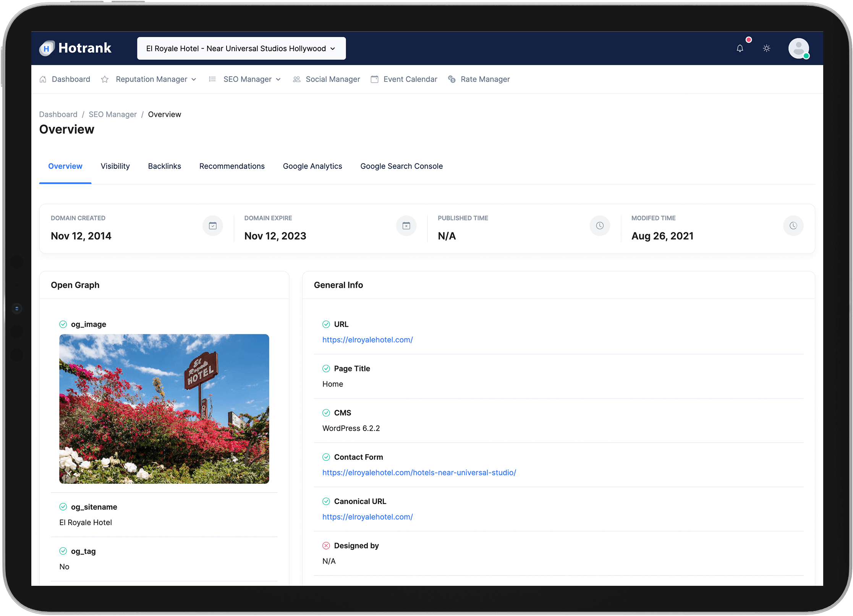Click the Modified Time clock icon
The width and height of the screenshot is (853, 616).
pos(793,226)
